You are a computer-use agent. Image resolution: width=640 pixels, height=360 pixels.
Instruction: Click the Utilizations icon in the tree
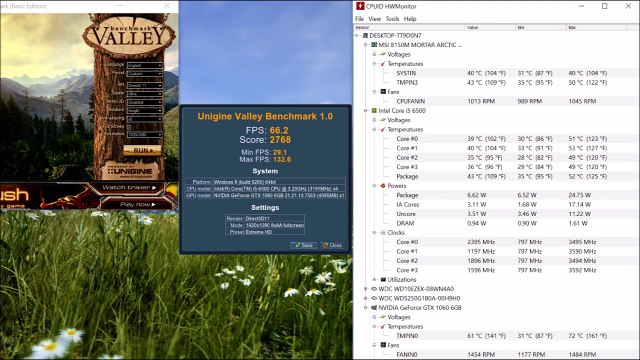383,280
